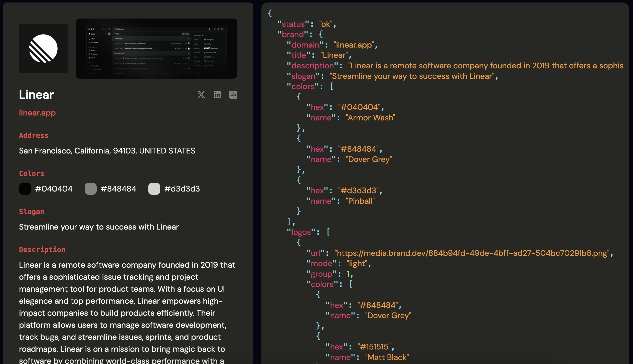Viewport: 633px width, 364px height.
Task: Open the Crunchbase cb icon
Action: pos(233,95)
